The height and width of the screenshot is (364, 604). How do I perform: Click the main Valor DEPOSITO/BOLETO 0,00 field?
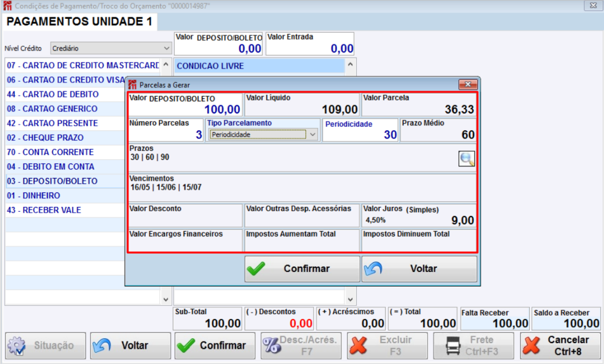click(x=218, y=44)
